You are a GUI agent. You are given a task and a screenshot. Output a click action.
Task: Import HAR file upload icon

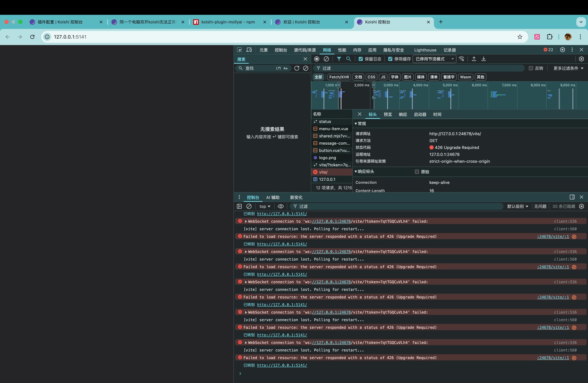coord(474,59)
